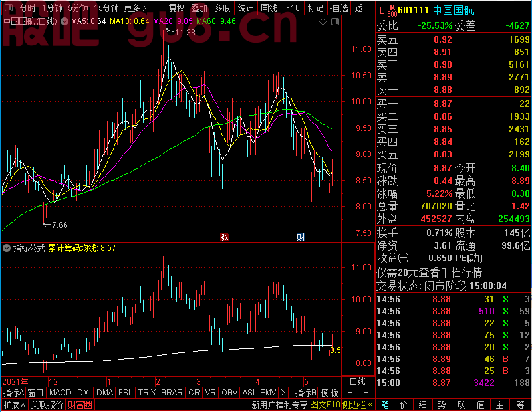Click the 卖五 row priced 8.92
Screen dimensions: 532x412
[x=454, y=39]
